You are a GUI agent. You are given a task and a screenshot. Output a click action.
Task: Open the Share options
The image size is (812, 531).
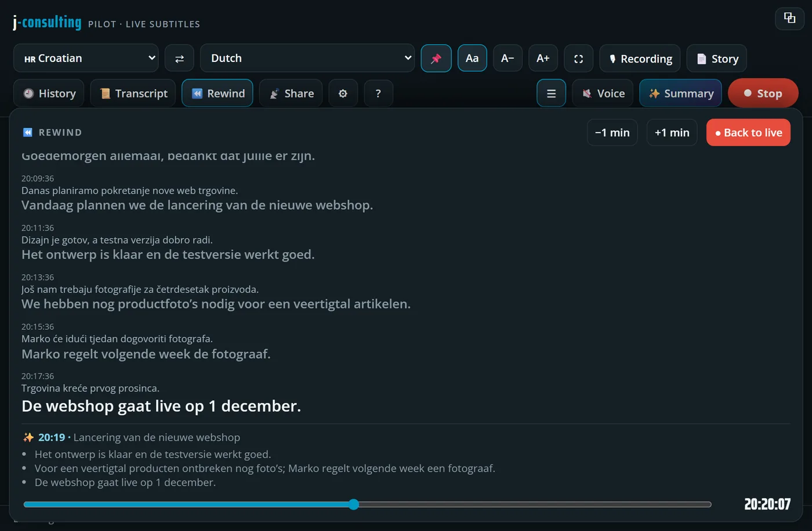tap(291, 93)
